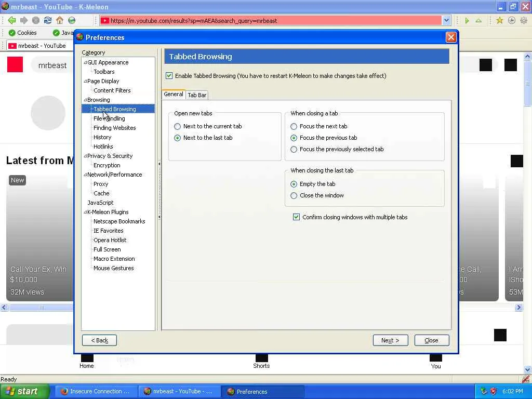Close the Preferences dialog with red X
Screen dimensions: 532x399
(450, 37)
